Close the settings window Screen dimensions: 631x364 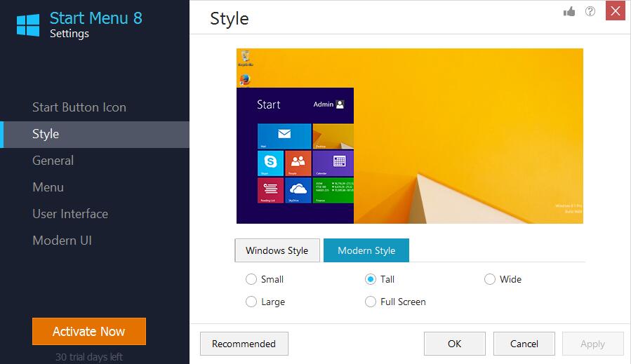(x=616, y=11)
